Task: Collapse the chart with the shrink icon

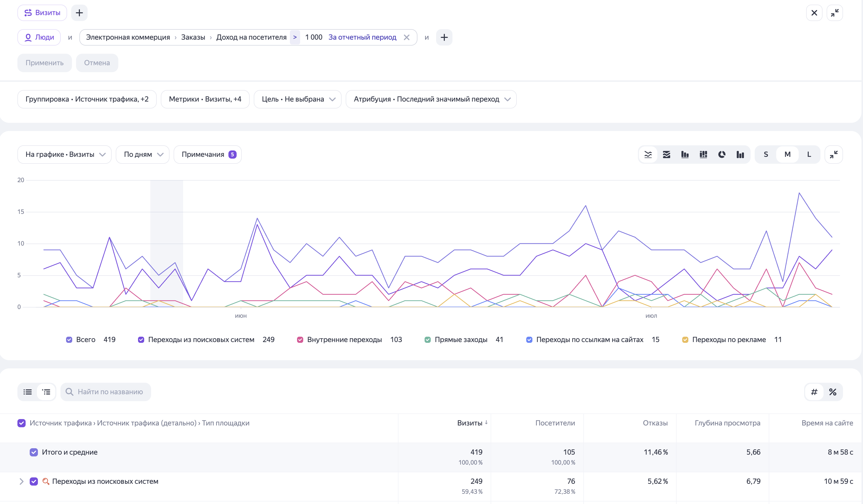Action: pyautogui.click(x=834, y=154)
